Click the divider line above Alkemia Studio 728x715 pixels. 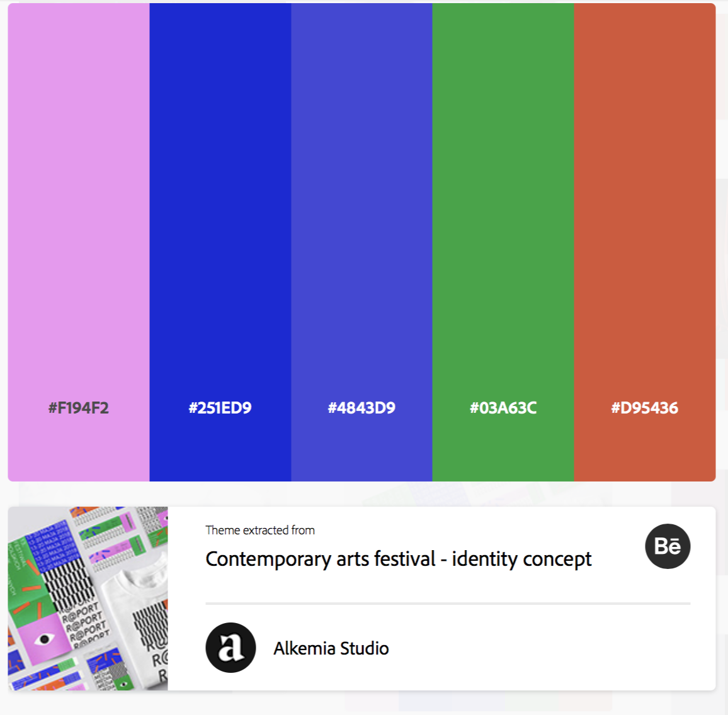pos(447,604)
